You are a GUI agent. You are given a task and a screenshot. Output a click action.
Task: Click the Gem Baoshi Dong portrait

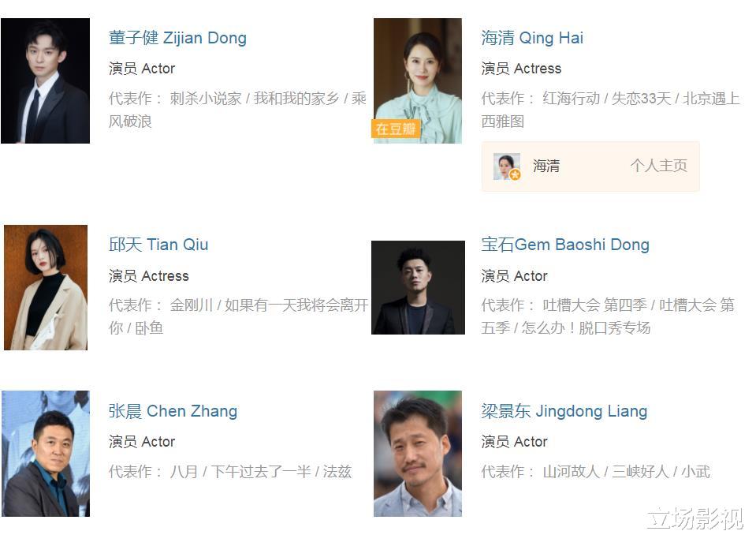[418, 287]
